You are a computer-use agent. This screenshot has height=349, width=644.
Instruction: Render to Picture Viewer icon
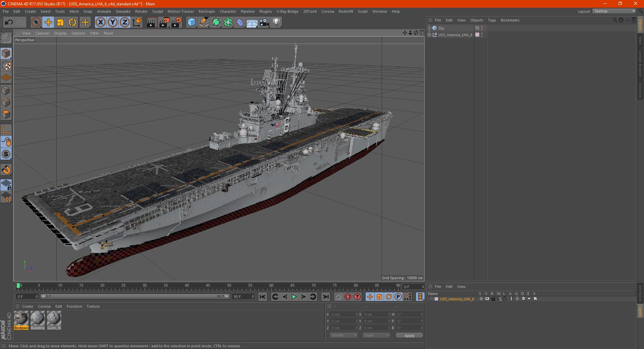164,22
